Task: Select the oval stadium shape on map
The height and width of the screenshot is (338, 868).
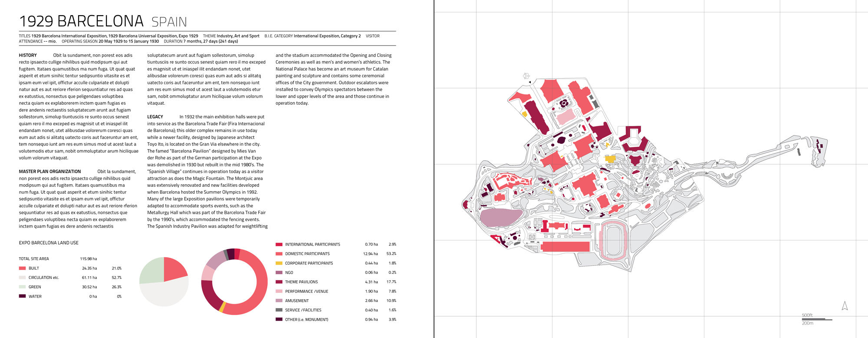Action: click(614, 239)
